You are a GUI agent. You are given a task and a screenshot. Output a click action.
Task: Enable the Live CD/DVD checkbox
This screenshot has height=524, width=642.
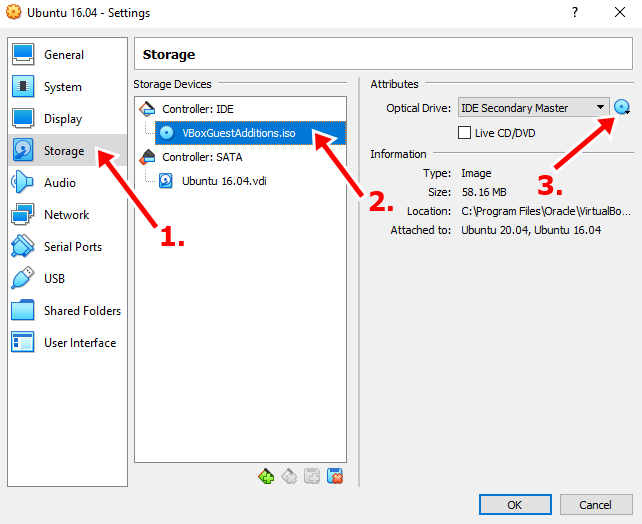click(x=464, y=133)
